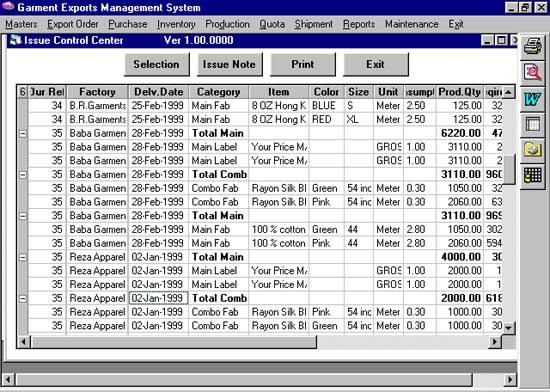Open the Export Order menu
The height and width of the screenshot is (392, 550).
(73, 24)
